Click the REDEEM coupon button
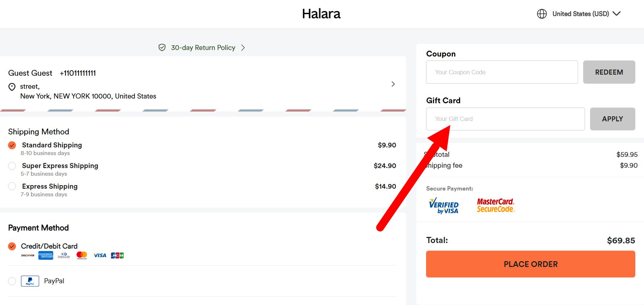 point(609,72)
